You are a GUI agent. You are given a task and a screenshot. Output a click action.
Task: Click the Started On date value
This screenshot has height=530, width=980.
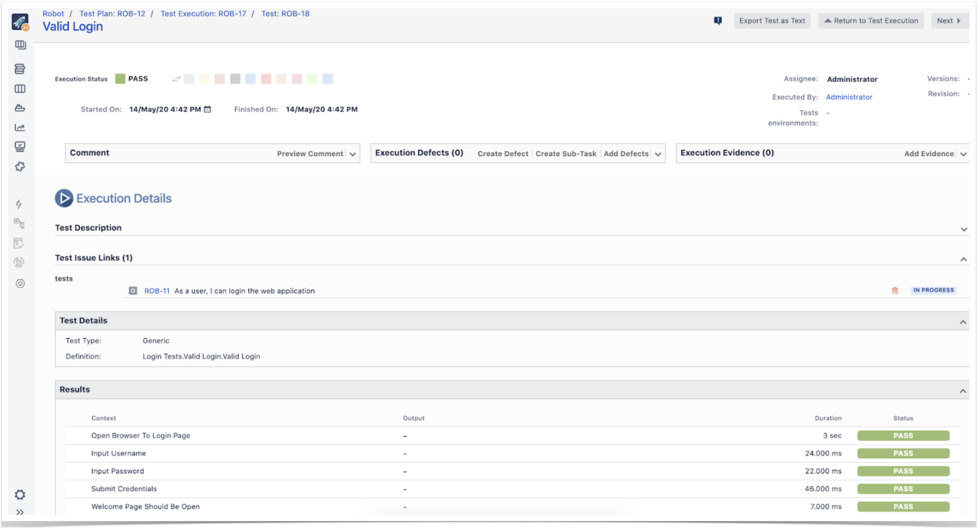(165, 110)
